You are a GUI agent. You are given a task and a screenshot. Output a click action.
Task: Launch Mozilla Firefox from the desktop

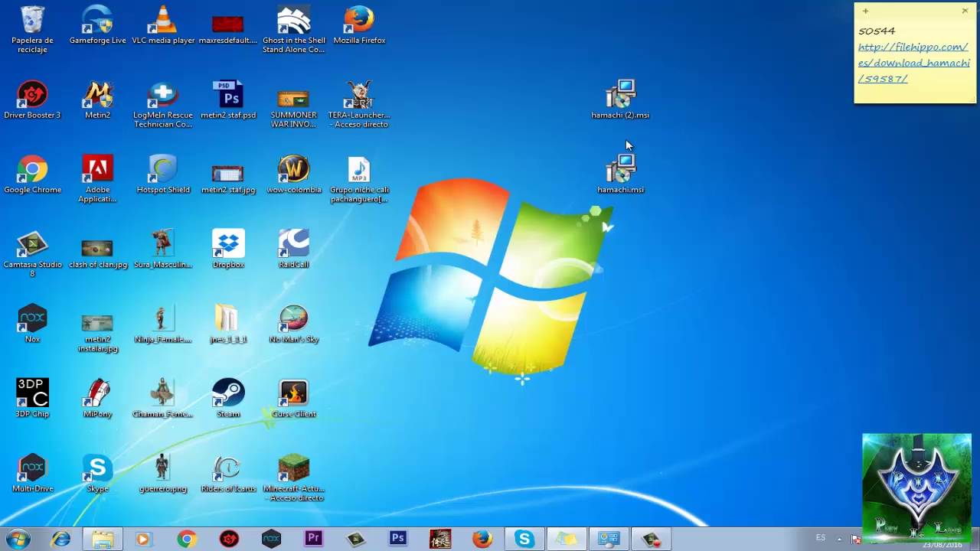(359, 25)
